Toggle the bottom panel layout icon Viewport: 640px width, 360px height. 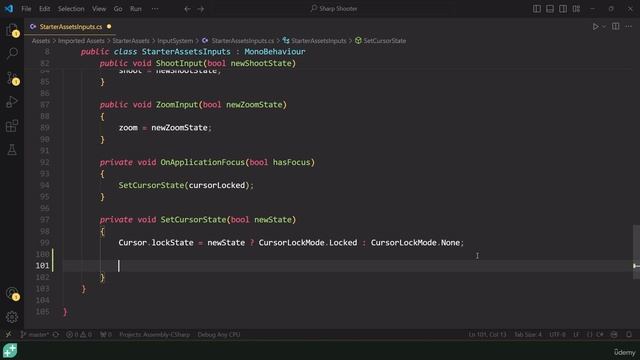[x=550, y=9]
